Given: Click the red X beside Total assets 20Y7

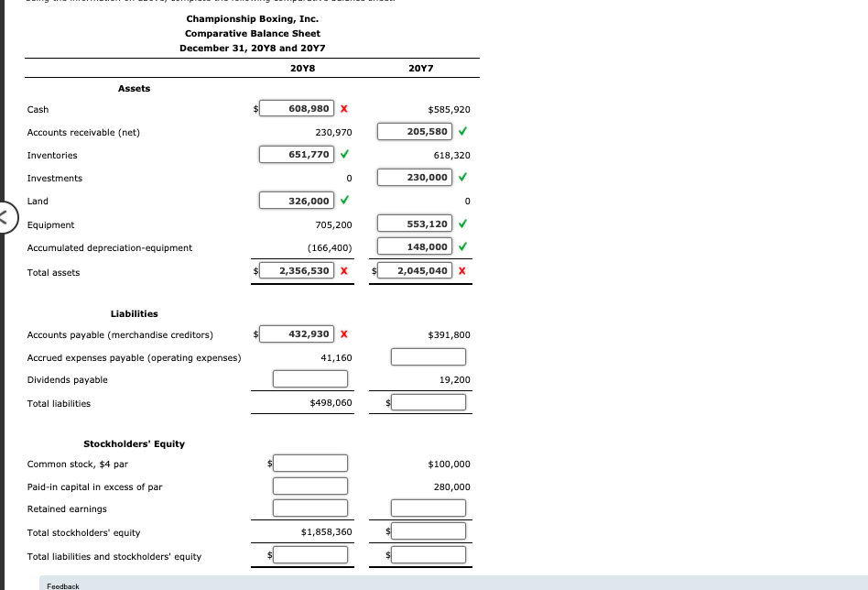Looking at the screenshot, I should tap(461, 271).
